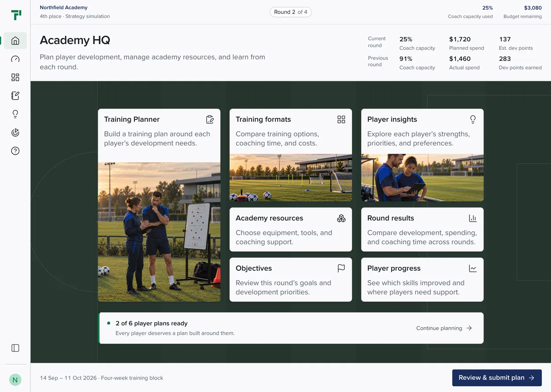Click flag icon on Objectives card
551x392 pixels.
(x=341, y=268)
